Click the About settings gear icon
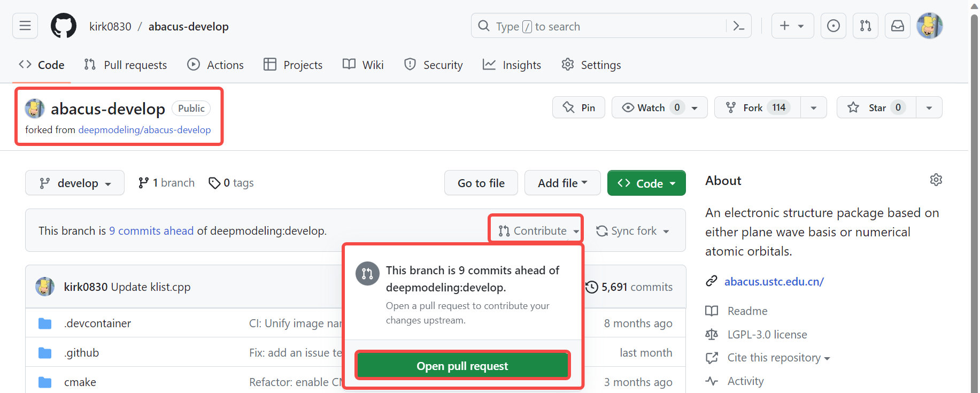Screen dimensions: 980x393 point(936,180)
